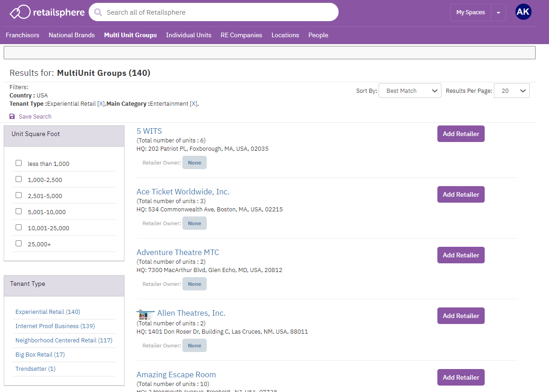Toggle the 10,001-25,000 checkbox

pos(18,227)
